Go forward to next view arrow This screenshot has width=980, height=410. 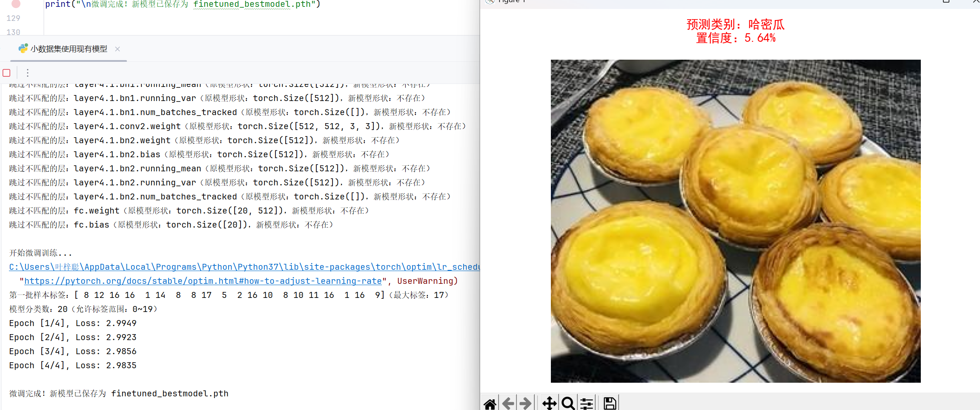pos(526,403)
